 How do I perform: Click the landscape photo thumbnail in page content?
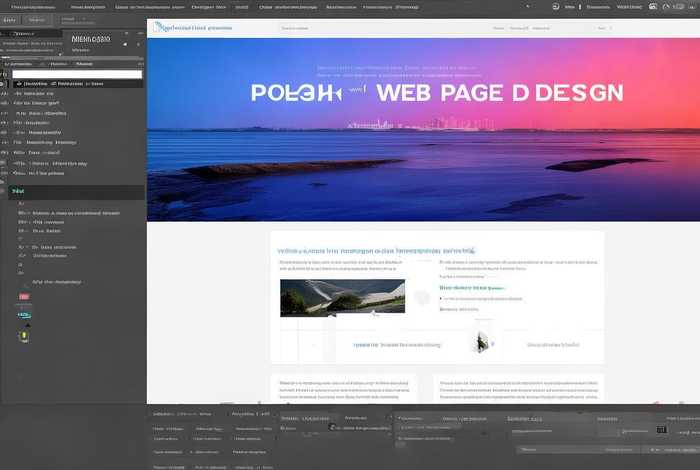pos(342,297)
